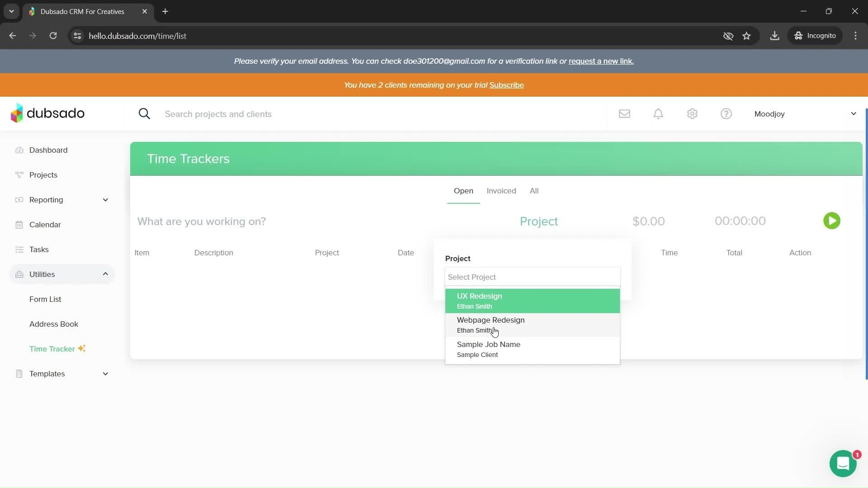This screenshot has height=488, width=868.
Task: Click the Tasks sidebar icon
Action: tap(19, 249)
